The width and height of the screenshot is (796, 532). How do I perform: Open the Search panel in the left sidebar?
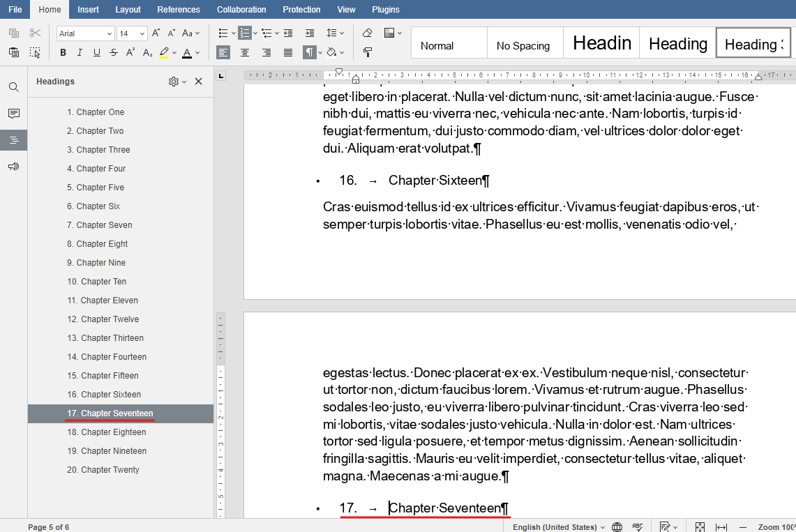(x=14, y=87)
